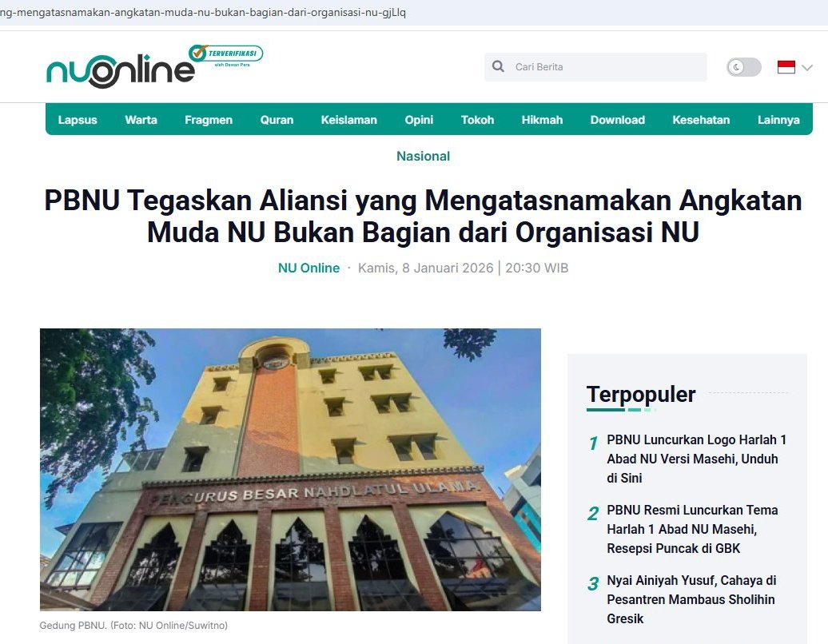The width and height of the screenshot is (828, 644).
Task: Click the moon icon in the theme switch
Action: coord(736,67)
